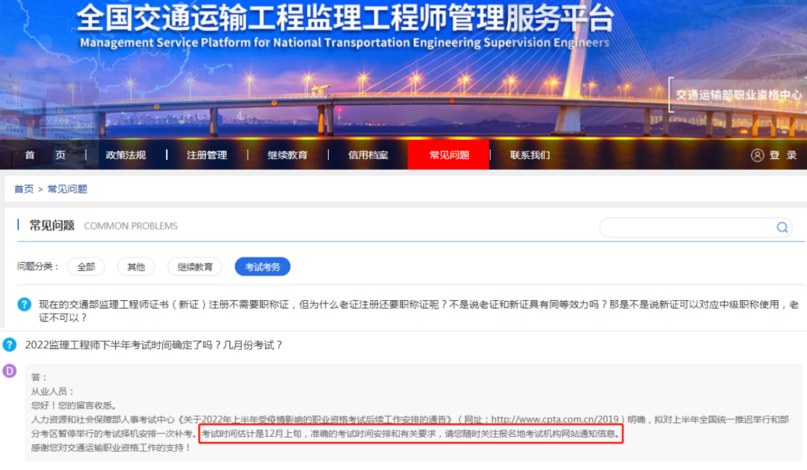The height and width of the screenshot is (470, 807).
Task: Click the question mark icon beside the 2022 exam question
Action: (10, 344)
